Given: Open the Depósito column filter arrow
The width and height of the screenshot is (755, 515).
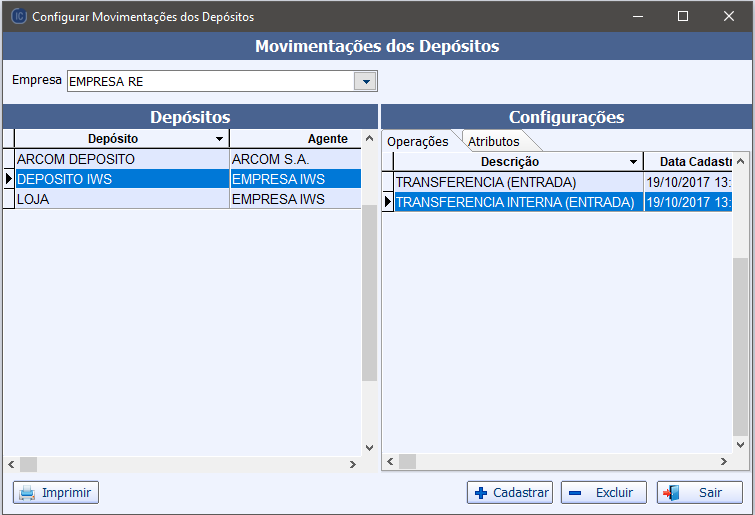Looking at the screenshot, I should tap(219, 139).
